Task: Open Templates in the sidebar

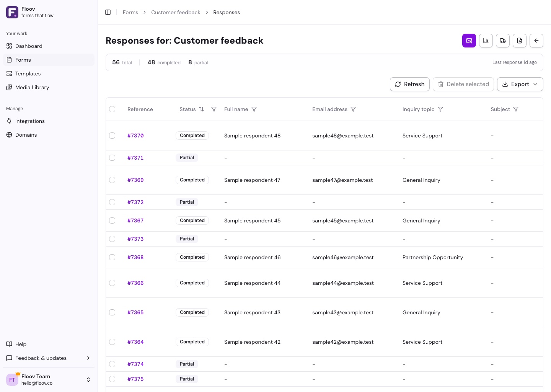Action: 49,73
